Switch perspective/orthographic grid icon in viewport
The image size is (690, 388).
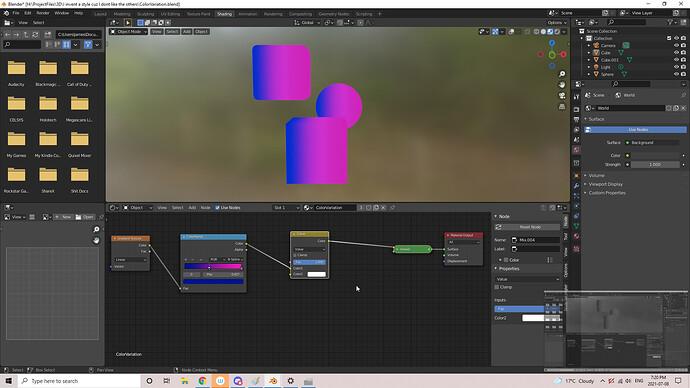click(562, 106)
